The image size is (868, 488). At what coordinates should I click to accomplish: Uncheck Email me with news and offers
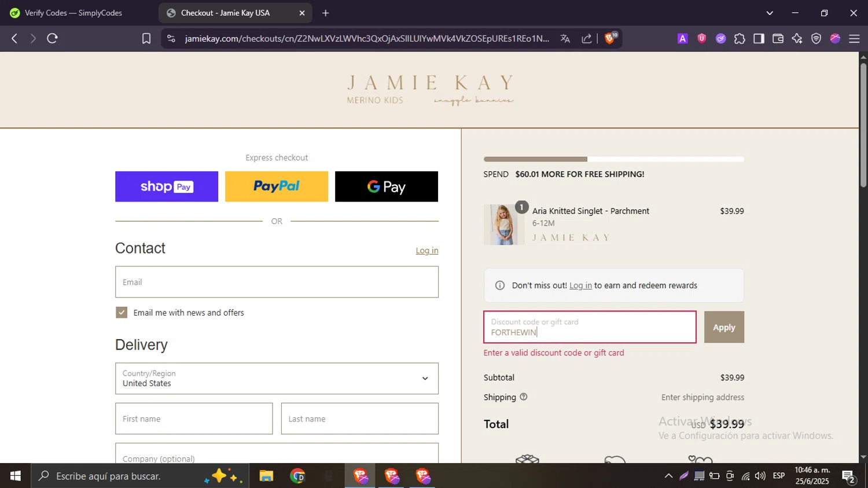coord(122,313)
